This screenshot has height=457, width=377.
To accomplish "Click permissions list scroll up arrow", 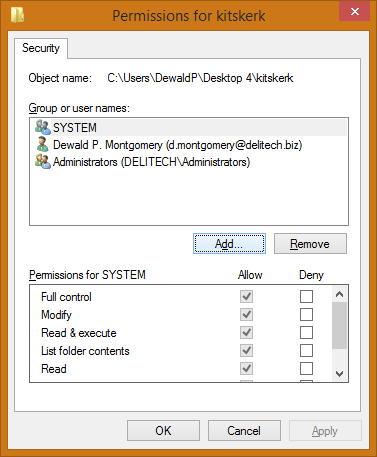I will (x=339, y=294).
